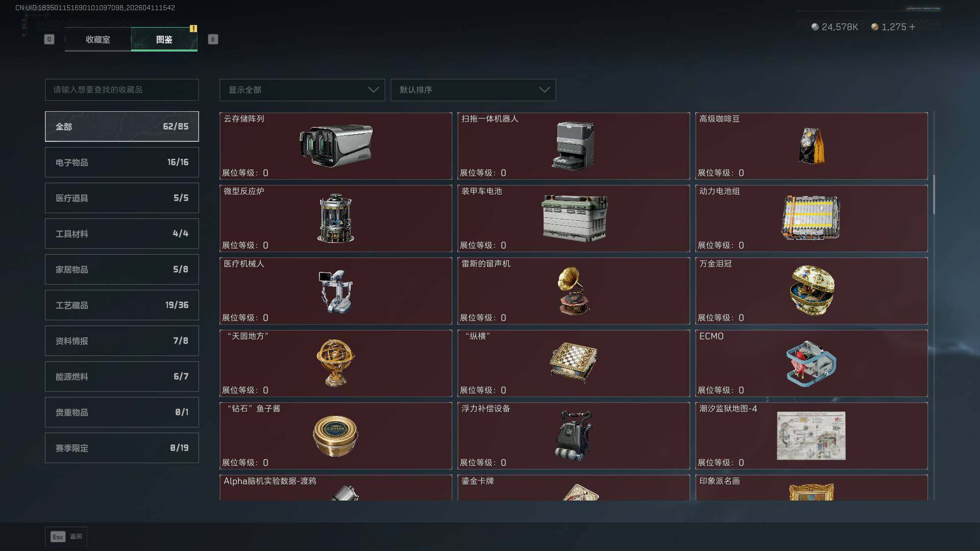Filter by 工艺藏品 category
Screen dimensions: 980x551
[x=122, y=305]
